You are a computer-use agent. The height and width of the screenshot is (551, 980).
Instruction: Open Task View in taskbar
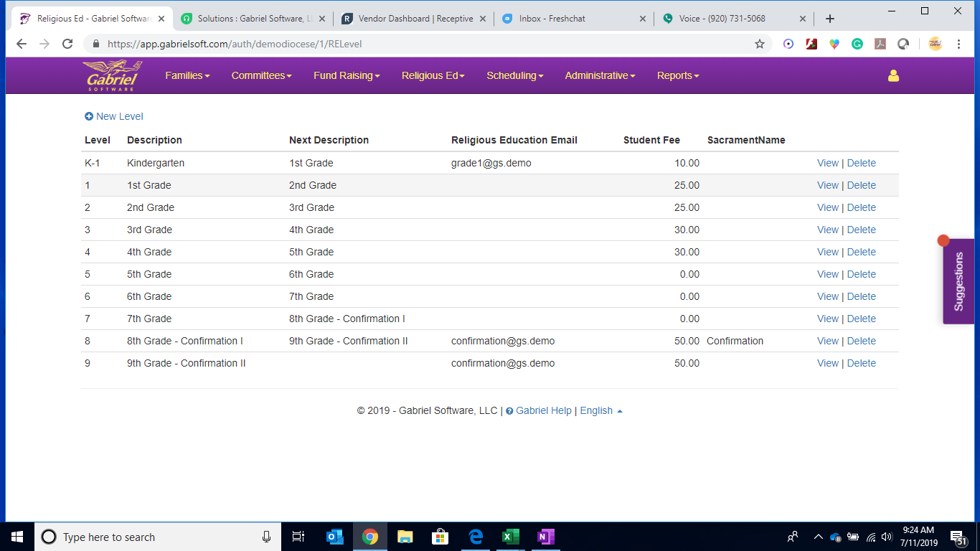(x=298, y=537)
